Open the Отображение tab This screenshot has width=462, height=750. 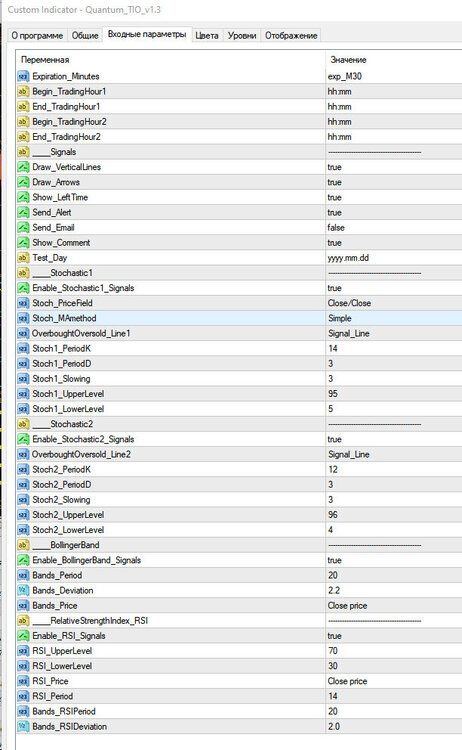tap(291, 35)
